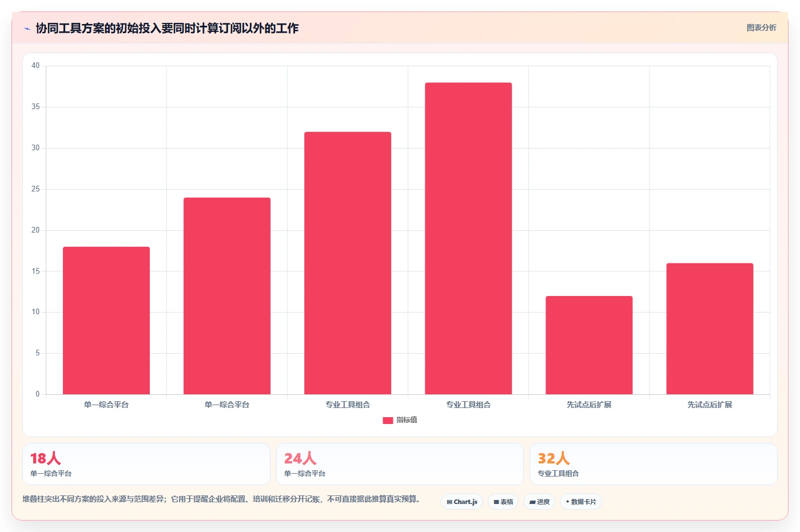
Task: Select the tallest 专业工具组合 bar near 38
Action: [468, 238]
